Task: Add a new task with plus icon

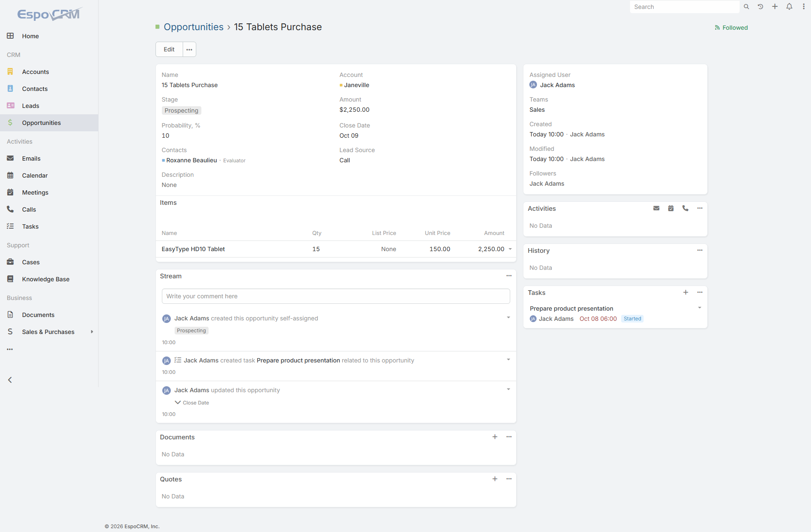Action: click(x=686, y=292)
